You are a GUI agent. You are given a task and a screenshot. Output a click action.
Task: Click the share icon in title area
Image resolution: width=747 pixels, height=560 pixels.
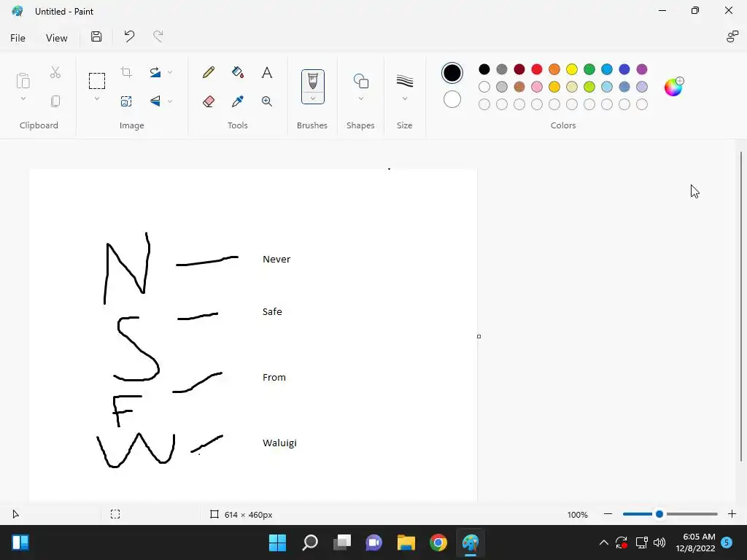click(732, 36)
